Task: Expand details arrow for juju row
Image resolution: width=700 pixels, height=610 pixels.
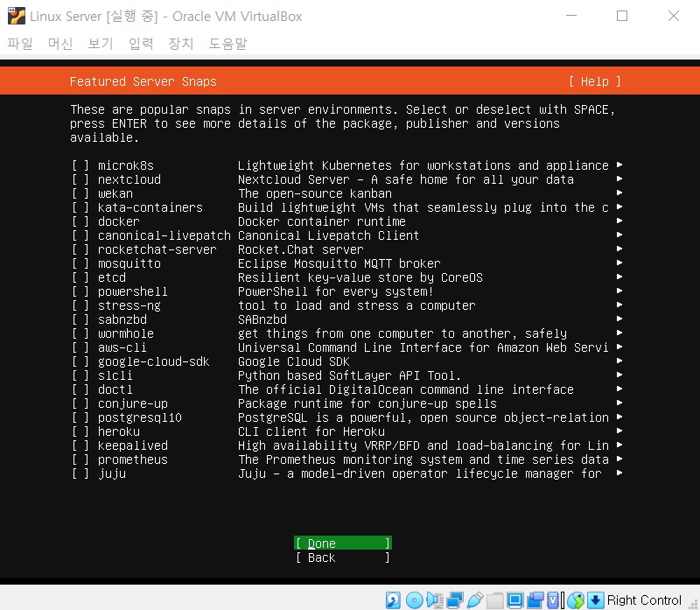Action: point(619,473)
